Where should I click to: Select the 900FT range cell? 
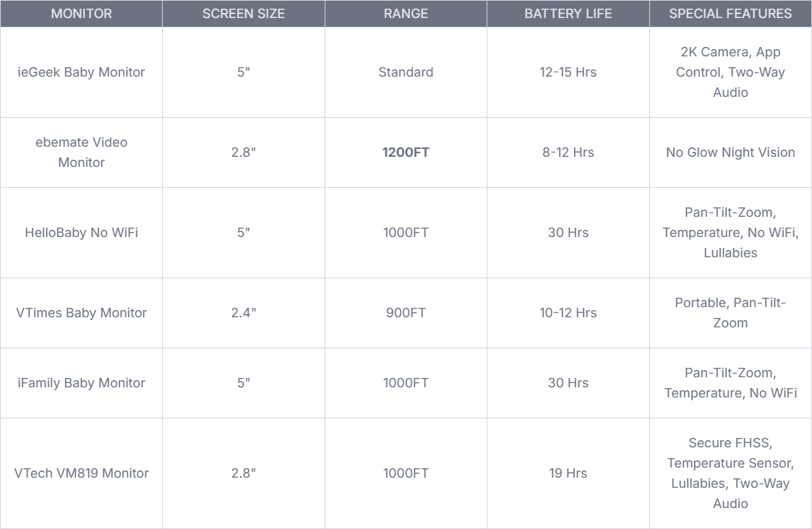pos(406,313)
